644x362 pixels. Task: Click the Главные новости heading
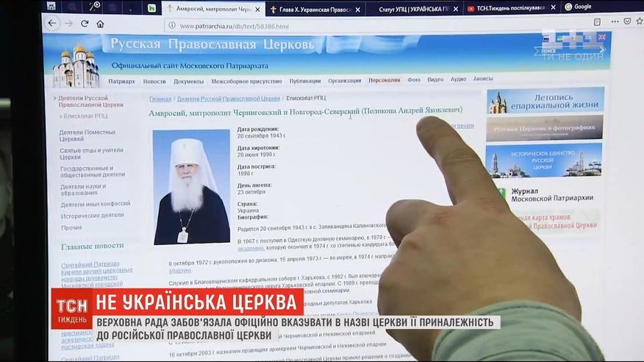pyautogui.click(x=92, y=246)
